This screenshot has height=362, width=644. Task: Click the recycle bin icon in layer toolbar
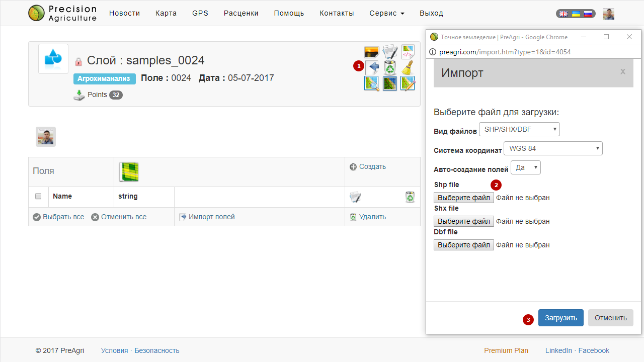click(x=390, y=67)
